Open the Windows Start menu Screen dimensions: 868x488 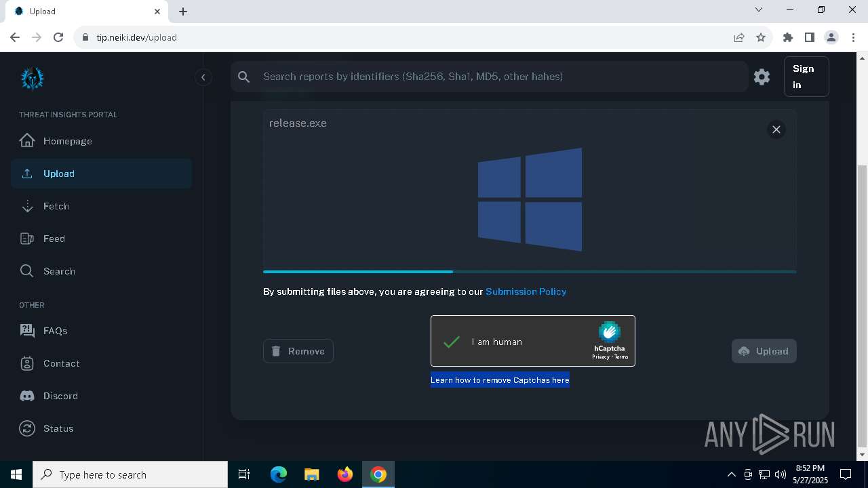click(16, 474)
